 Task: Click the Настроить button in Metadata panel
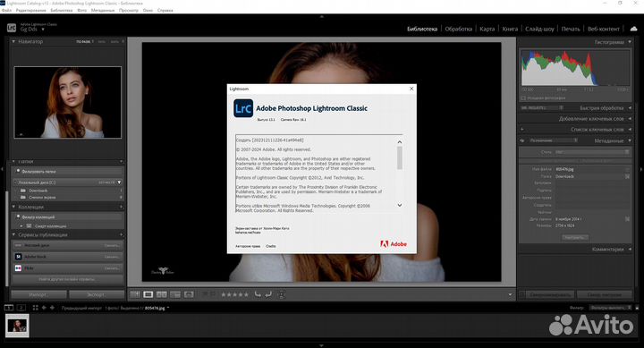tap(574, 237)
